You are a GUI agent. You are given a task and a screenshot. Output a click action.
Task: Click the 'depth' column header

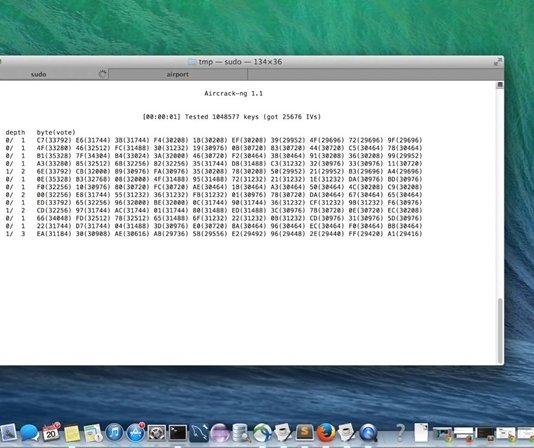[15, 132]
